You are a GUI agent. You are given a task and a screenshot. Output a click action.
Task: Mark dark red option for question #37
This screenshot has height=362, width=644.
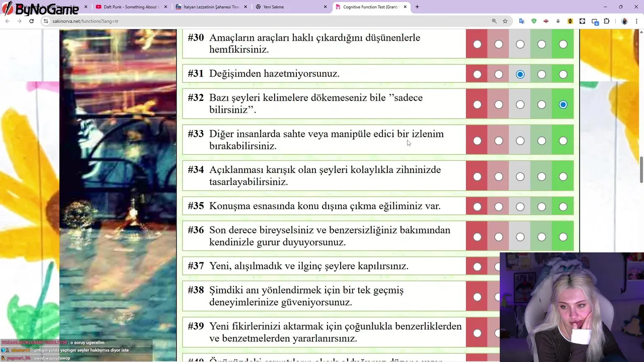point(477,266)
